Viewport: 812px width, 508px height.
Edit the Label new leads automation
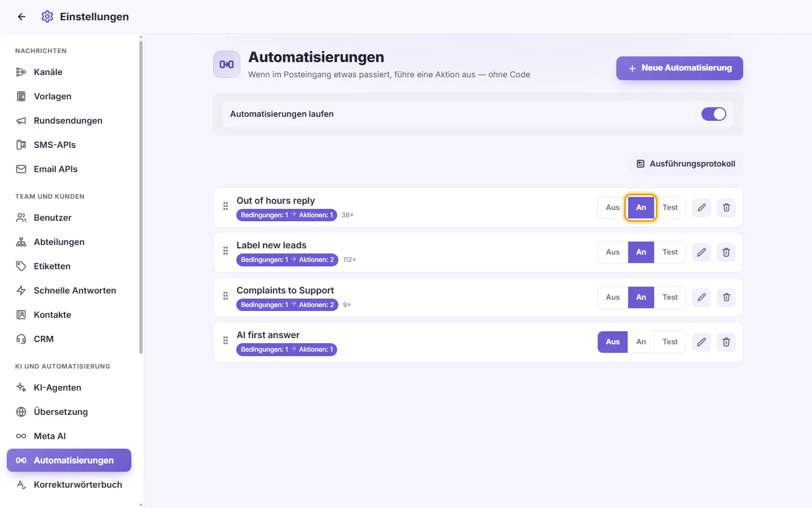point(701,252)
